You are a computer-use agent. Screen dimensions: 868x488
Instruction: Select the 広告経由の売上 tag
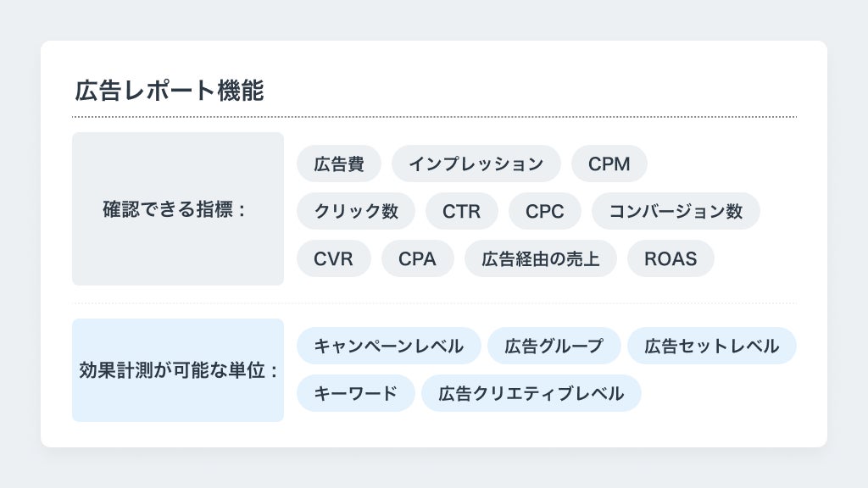point(540,258)
